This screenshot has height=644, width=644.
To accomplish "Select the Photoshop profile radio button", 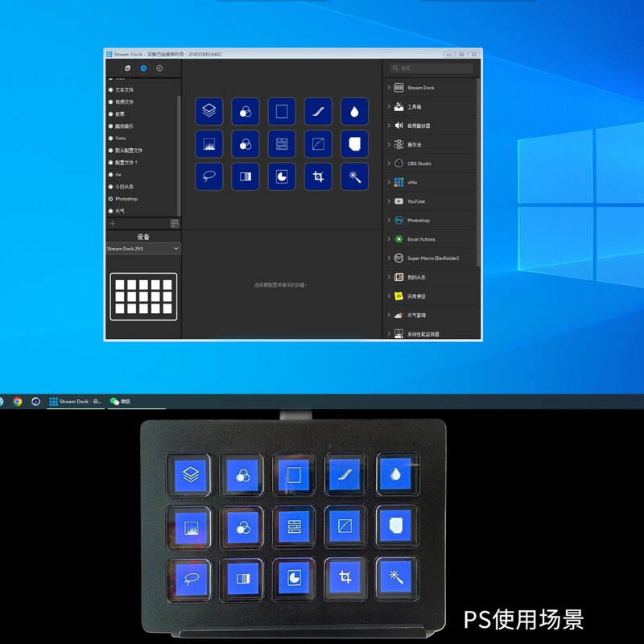I will [110, 199].
